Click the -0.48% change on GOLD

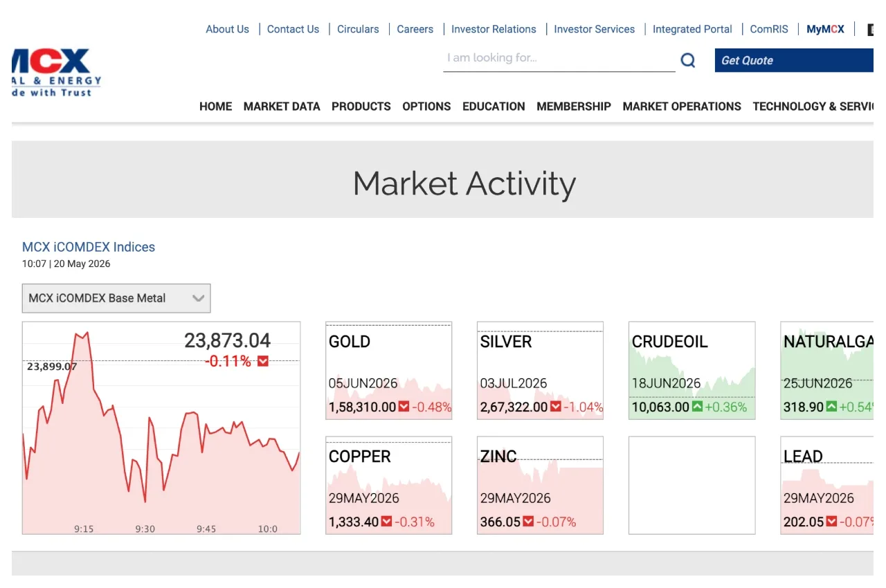432,407
